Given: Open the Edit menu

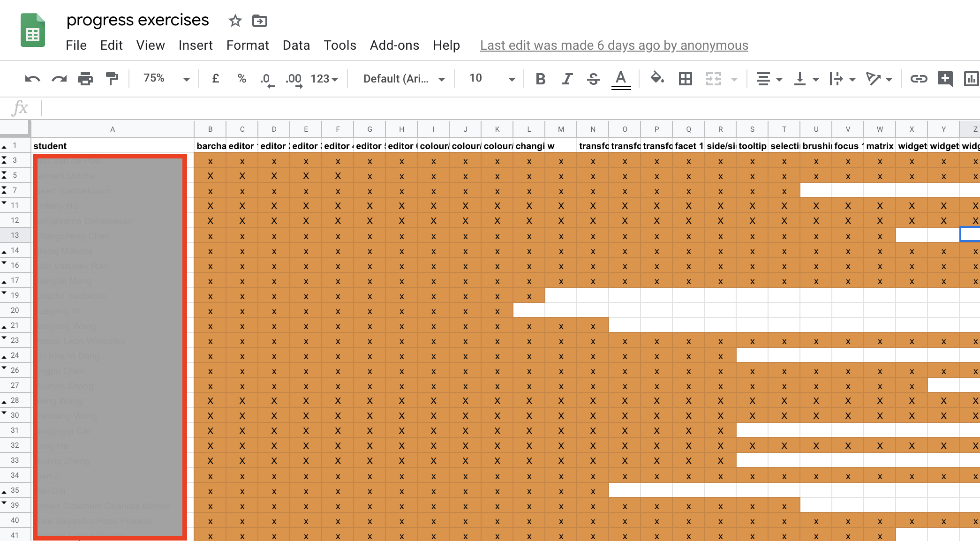Looking at the screenshot, I should (111, 45).
